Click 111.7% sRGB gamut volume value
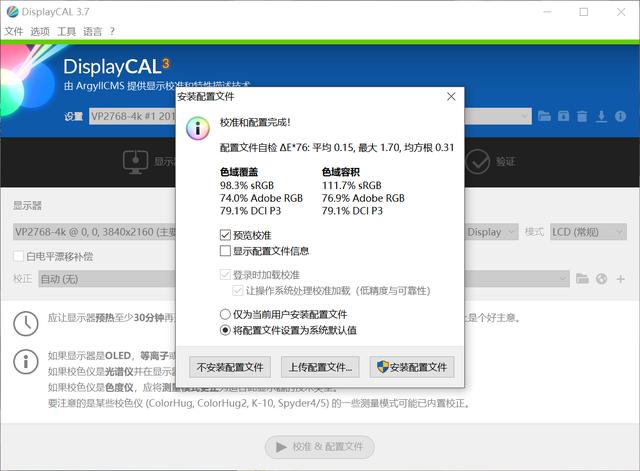The width and height of the screenshot is (640, 471). 351,185
